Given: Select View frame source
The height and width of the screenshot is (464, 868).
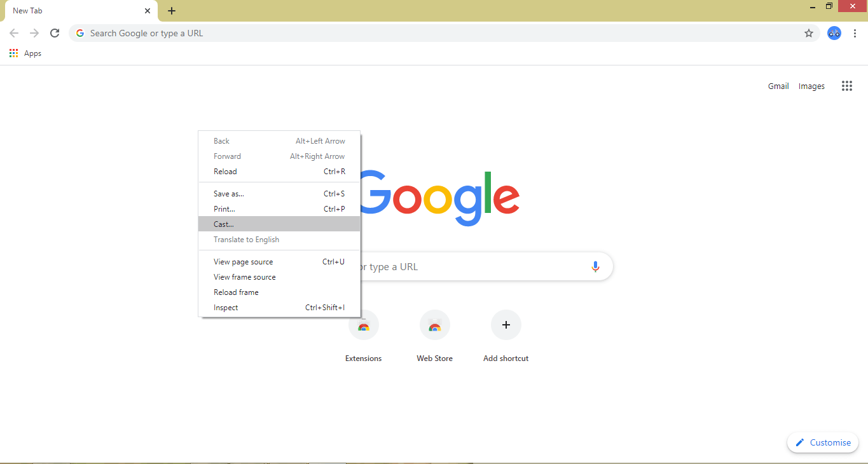Looking at the screenshot, I should pyautogui.click(x=279, y=277).
